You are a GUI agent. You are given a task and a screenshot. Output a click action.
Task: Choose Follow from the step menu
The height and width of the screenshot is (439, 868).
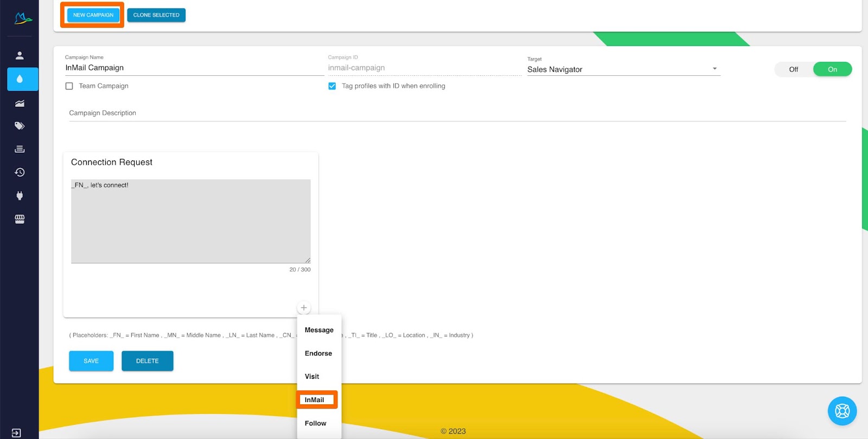tap(319, 423)
